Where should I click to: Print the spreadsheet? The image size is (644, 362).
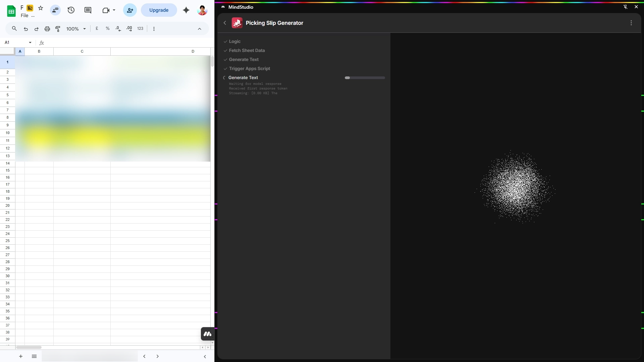(x=47, y=29)
